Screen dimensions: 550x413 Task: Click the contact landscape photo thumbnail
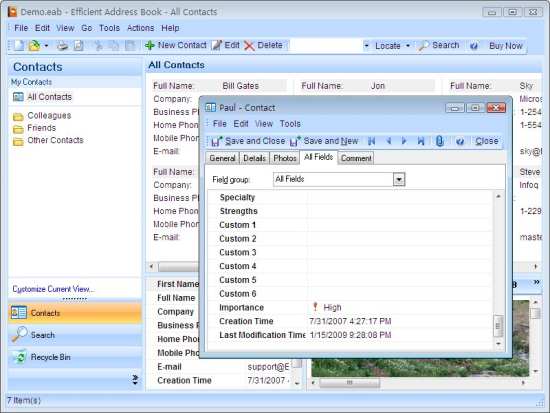(420, 368)
